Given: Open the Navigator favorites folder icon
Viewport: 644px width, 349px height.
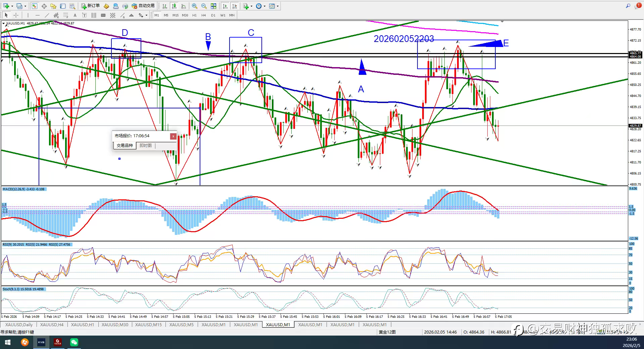Looking at the screenshot, I should pos(53,6).
